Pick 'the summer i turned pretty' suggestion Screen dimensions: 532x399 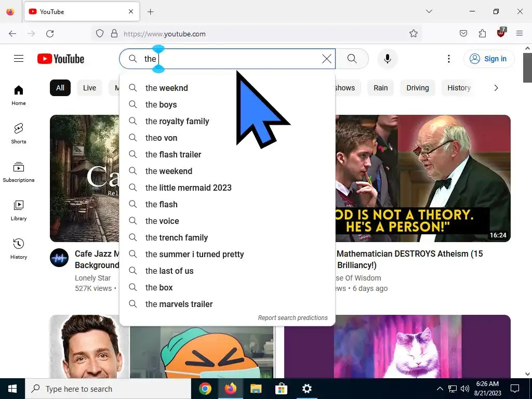coord(228,254)
